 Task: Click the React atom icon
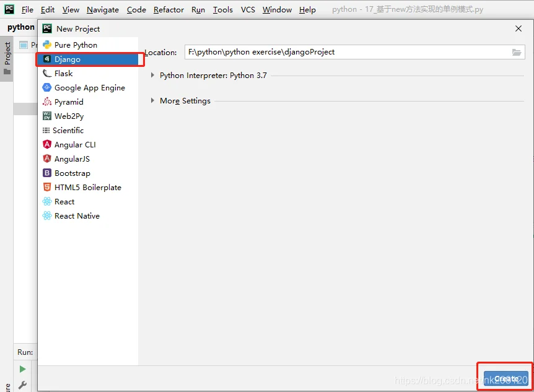pos(47,202)
